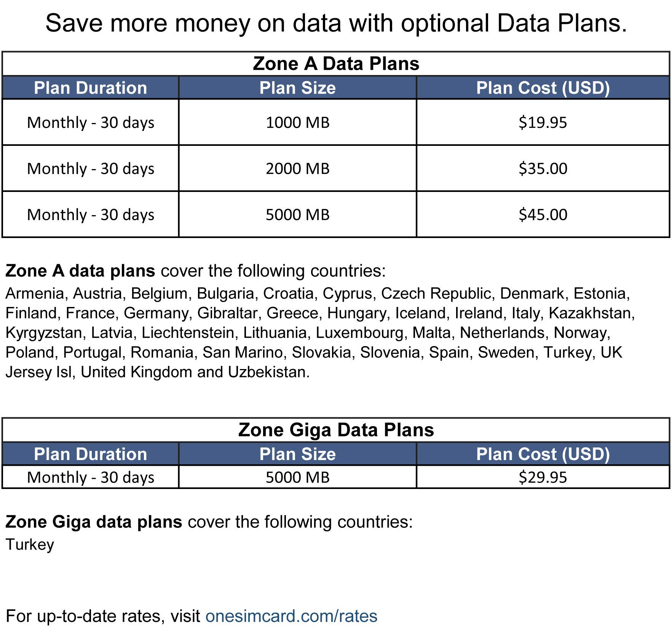Click the Zone Giga Data Plans table title

click(336, 430)
